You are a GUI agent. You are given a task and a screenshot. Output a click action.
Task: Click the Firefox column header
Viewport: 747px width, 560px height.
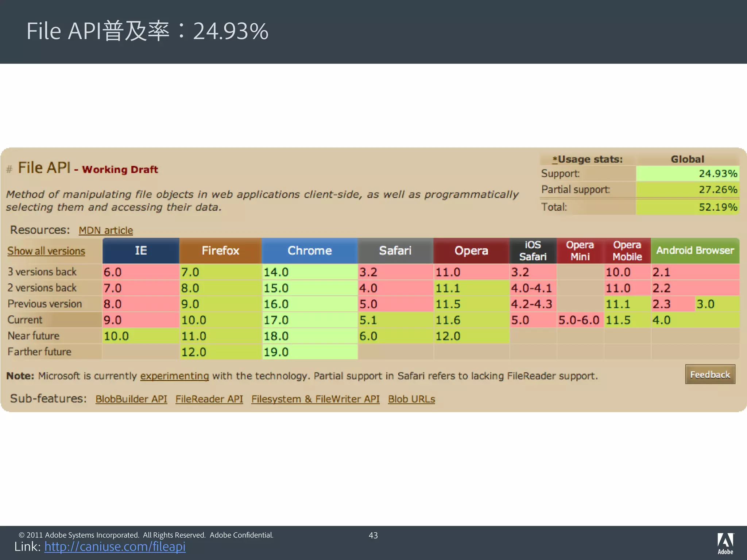220,251
